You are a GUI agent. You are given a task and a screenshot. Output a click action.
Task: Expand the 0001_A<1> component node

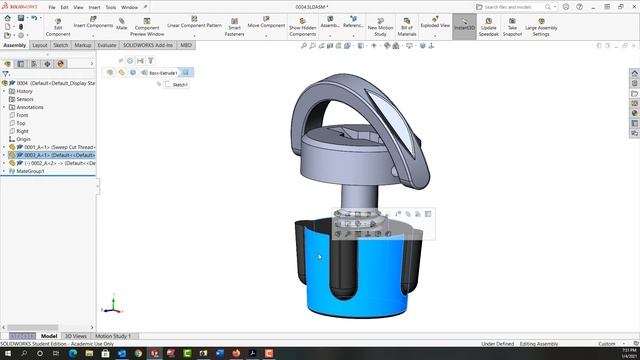pos(4,147)
